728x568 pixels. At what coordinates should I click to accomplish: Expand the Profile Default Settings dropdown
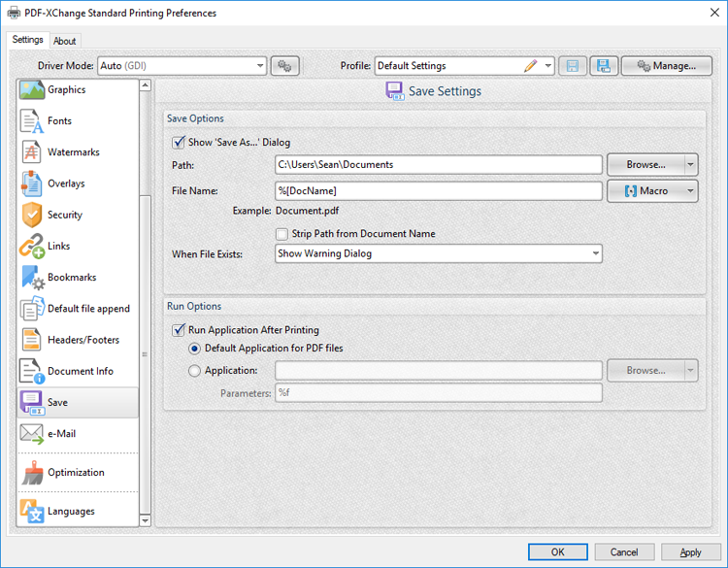548,66
